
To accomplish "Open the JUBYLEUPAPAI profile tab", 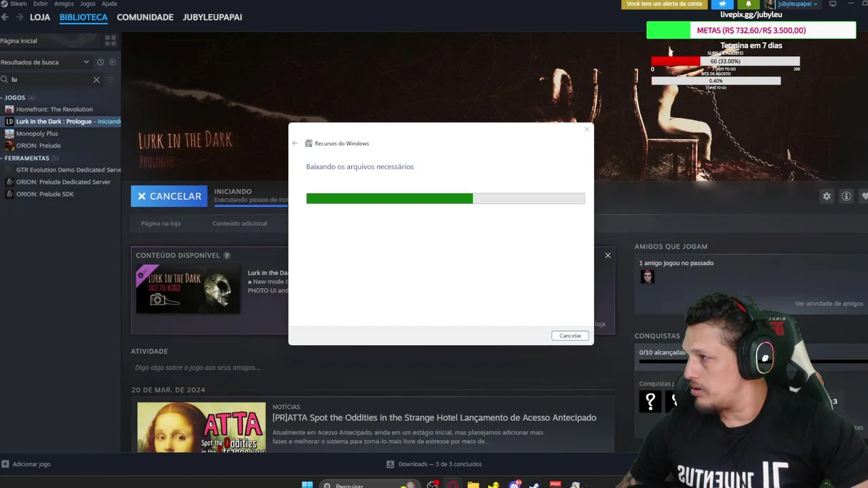I will (212, 17).
